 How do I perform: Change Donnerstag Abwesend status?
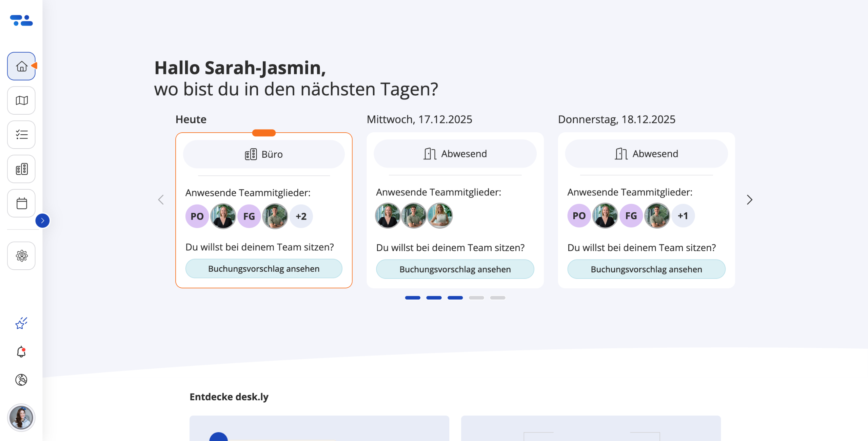pyautogui.click(x=646, y=154)
